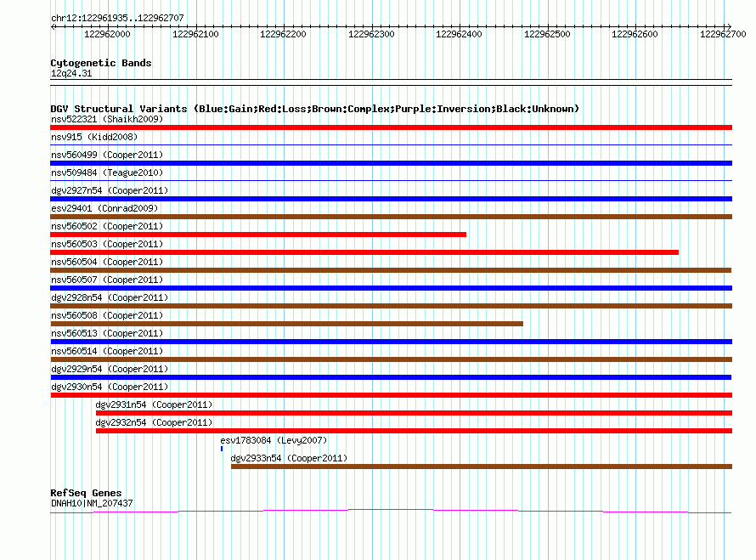Viewport: 756px width, 560px height.
Task: Click the dgv2929n54 (Cooper2011) blue bar
Action: pyautogui.click(x=391, y=377)
